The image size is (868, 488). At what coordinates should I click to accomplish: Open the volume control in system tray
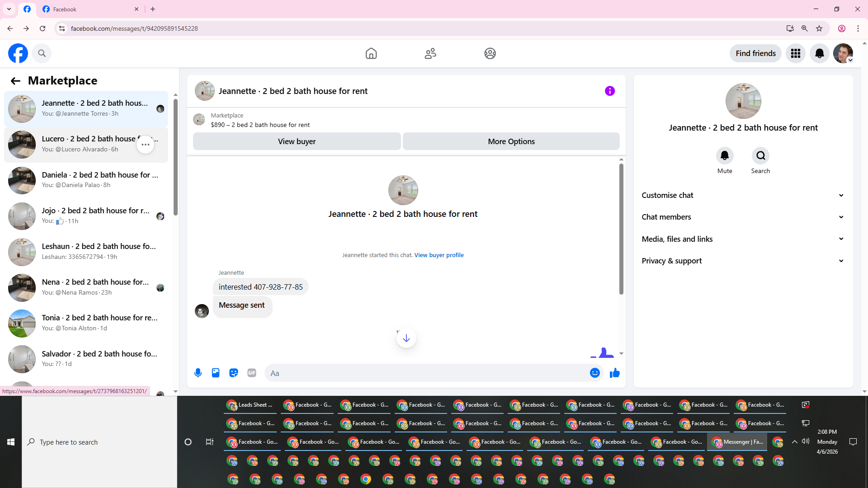click(806, 441)
